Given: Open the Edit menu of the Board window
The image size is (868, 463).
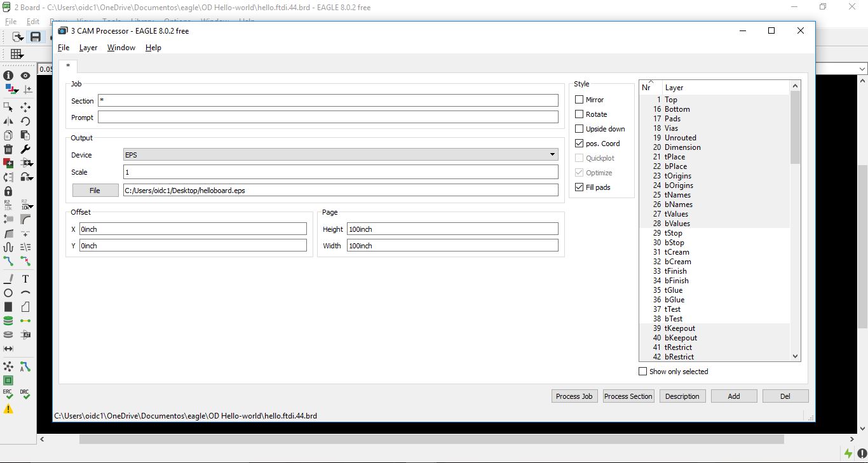Looking at the screenshot, I should pyautogui.click(x=33, y=21).
